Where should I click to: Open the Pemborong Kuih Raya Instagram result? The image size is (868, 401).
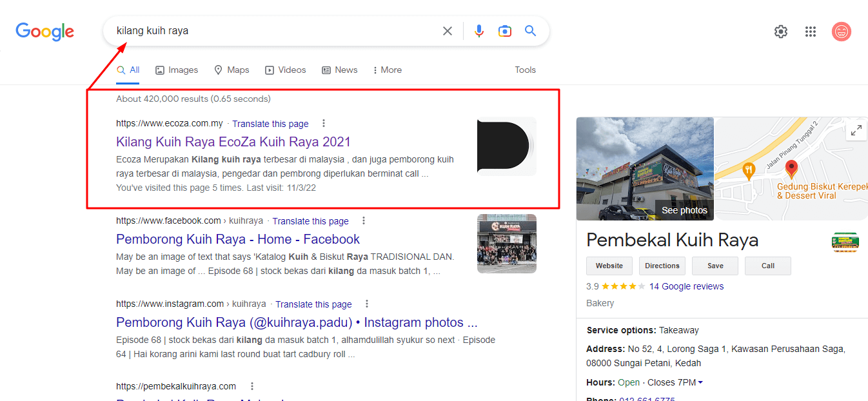(x=297, y=322)
